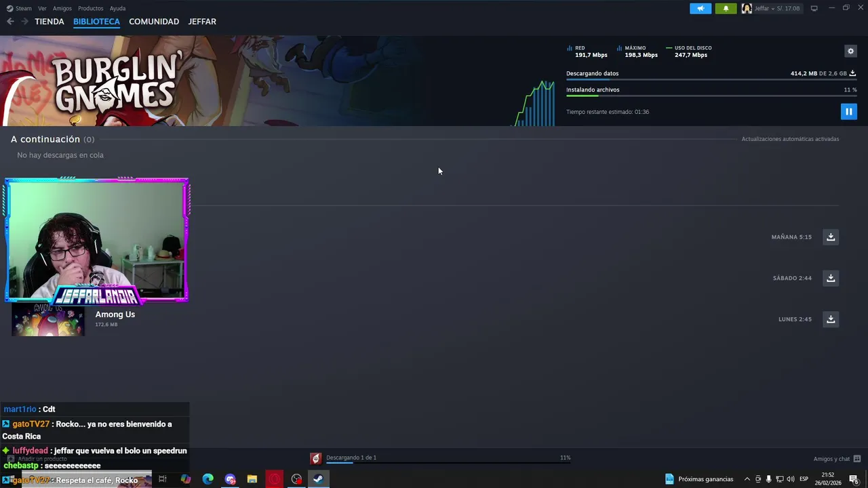Open the Among Us game thumbnail

pos(48,320)
